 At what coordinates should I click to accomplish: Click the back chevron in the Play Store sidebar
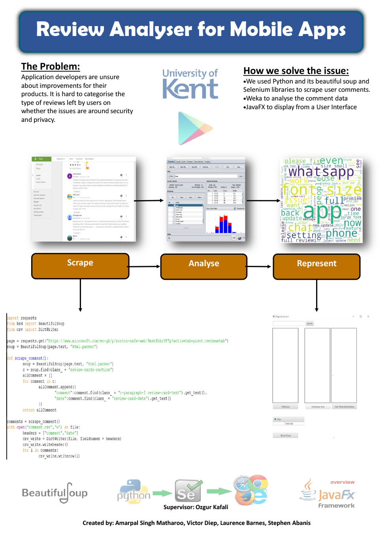pos(33,175)
